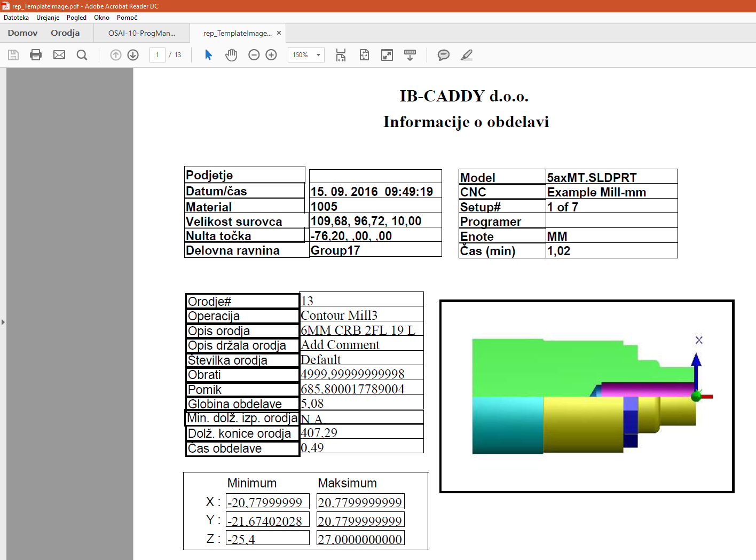Click the Save file icon
Viewport: 756px width, 560px height.
(13, 55)
